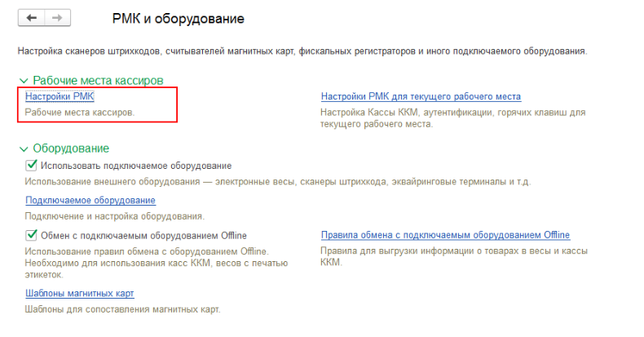The width and height of the screenshot is (644, 337).
Task: Click description text below Настройки РМК link
Action: [x=80, y=111]
